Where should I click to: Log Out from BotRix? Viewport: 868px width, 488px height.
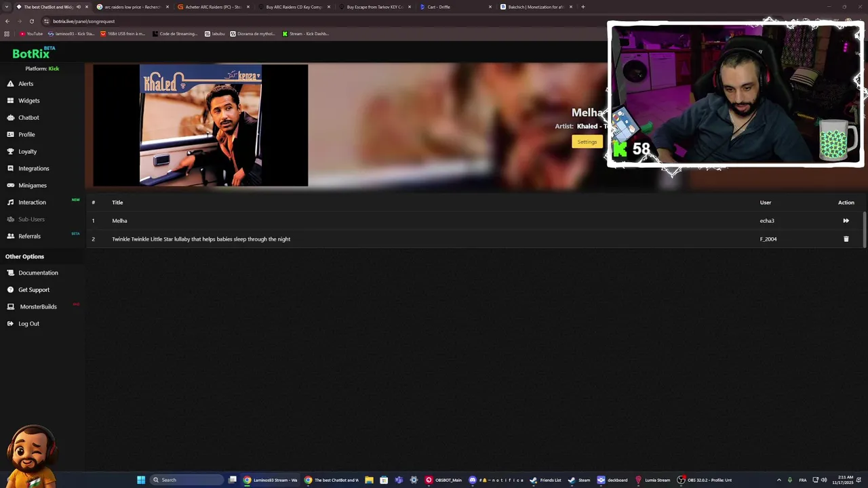coord(28,323)
